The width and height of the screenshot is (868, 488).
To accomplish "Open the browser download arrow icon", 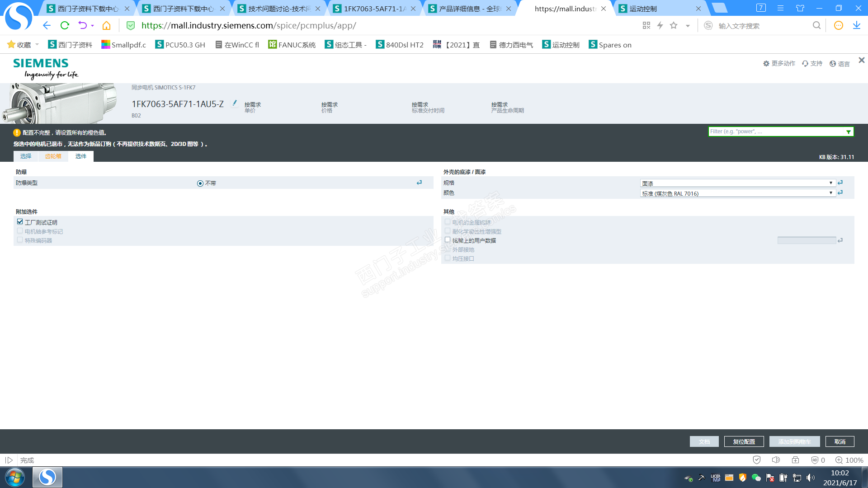I will point(856,26).
